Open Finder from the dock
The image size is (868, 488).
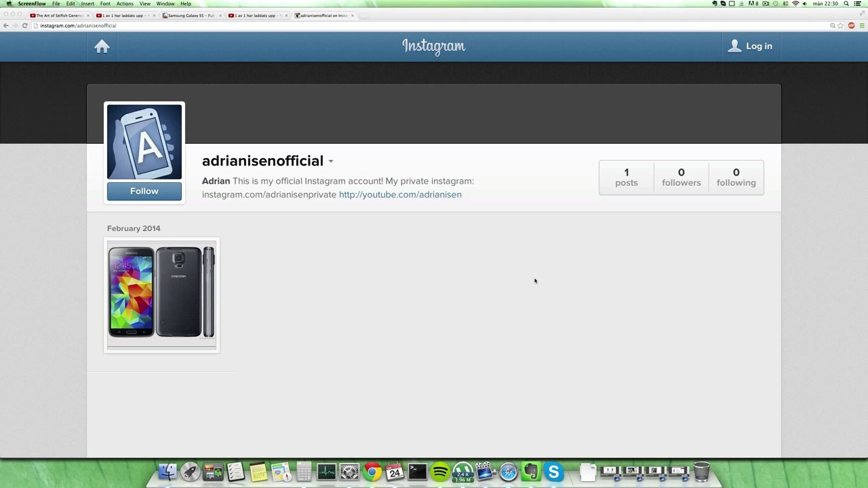tap(167, 472)
